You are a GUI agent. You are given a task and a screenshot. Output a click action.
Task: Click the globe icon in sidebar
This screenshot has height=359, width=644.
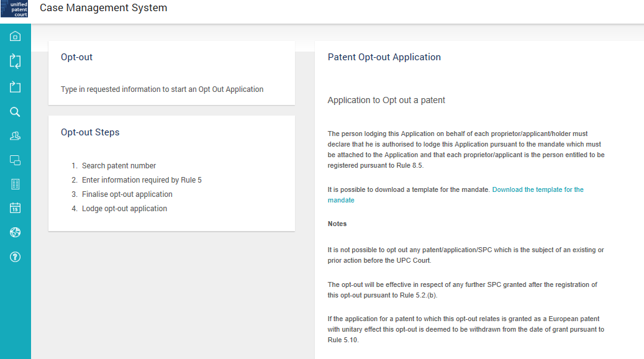[16, 232]
